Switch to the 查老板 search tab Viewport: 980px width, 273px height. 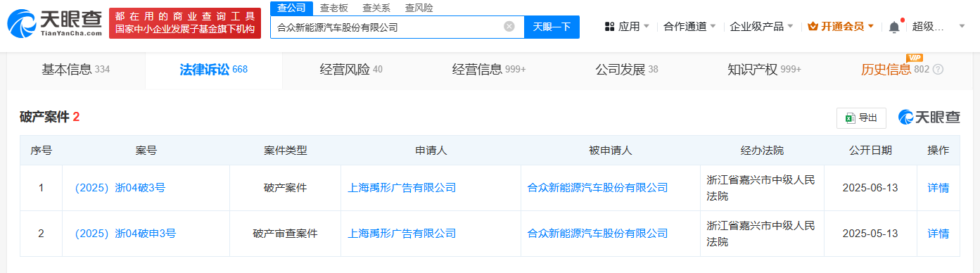click(x=333, y=8)
